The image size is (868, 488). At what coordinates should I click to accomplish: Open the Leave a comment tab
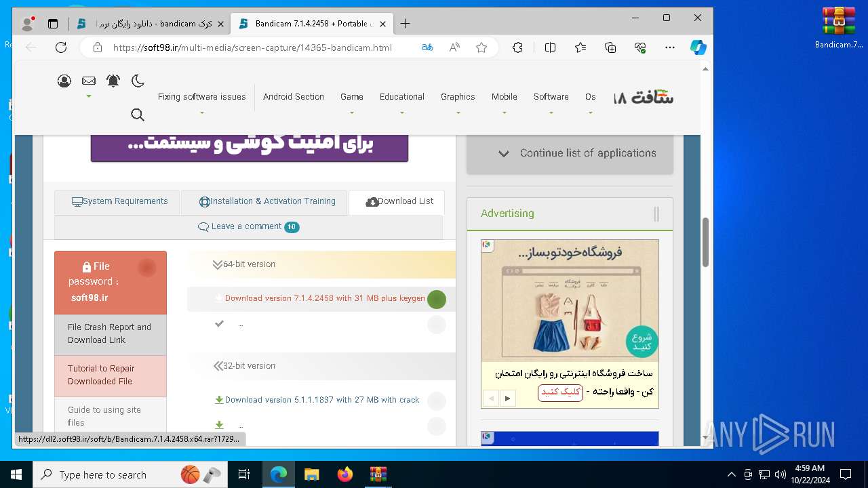pyautogui.click(x=248, y=227)
